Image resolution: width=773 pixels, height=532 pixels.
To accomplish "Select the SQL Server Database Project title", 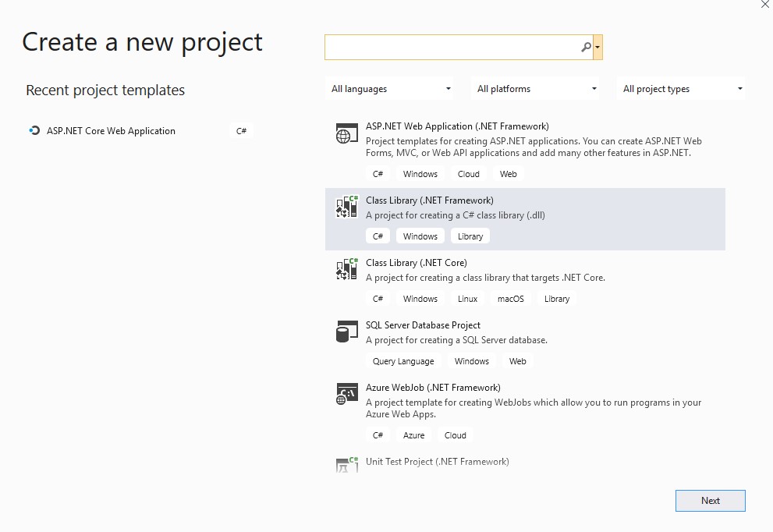I will click(x=423, y=325).
